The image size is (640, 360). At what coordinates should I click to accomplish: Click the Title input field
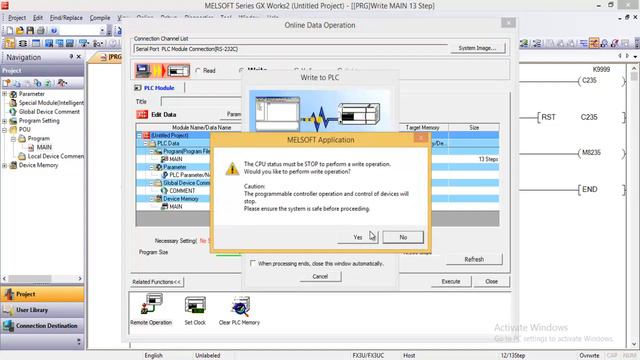[202, 101]
